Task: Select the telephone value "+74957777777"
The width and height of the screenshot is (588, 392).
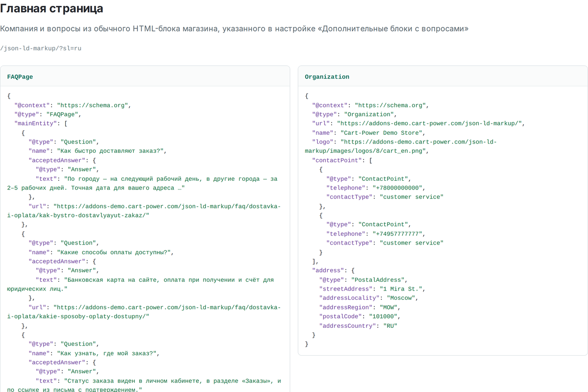Action: point(397,234)
